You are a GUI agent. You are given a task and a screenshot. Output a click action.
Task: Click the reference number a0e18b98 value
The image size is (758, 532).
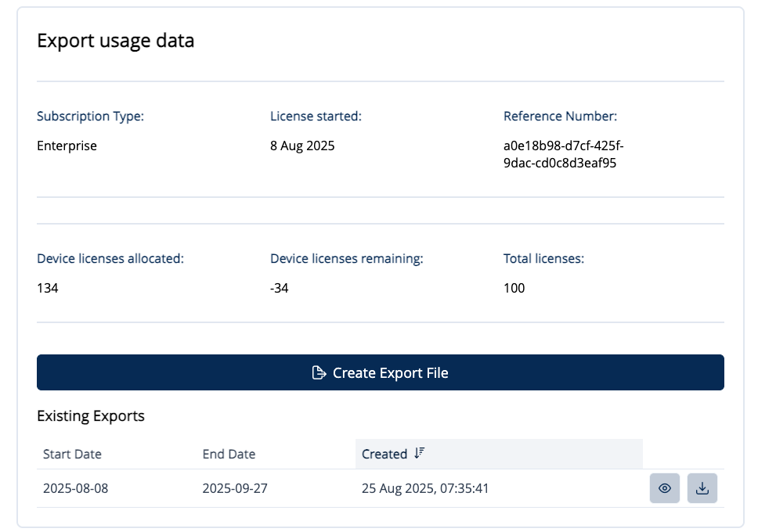tap(563, 154)
